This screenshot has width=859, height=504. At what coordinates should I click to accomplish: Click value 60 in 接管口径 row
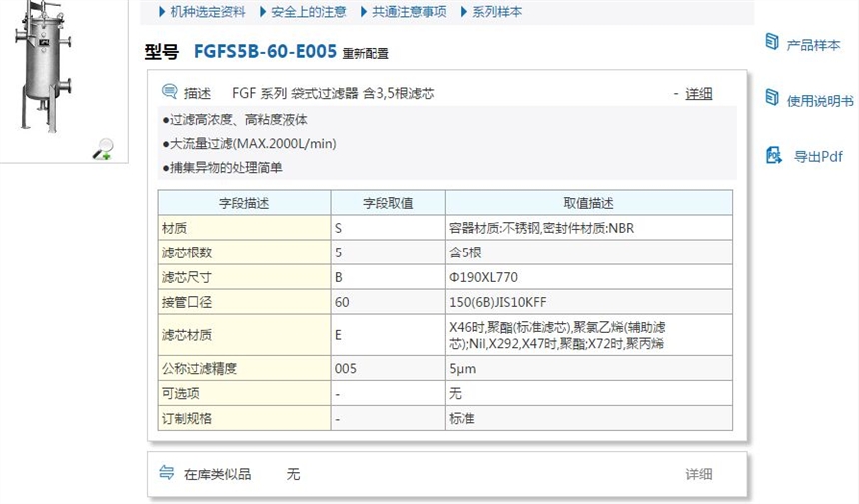coord(342,302)
